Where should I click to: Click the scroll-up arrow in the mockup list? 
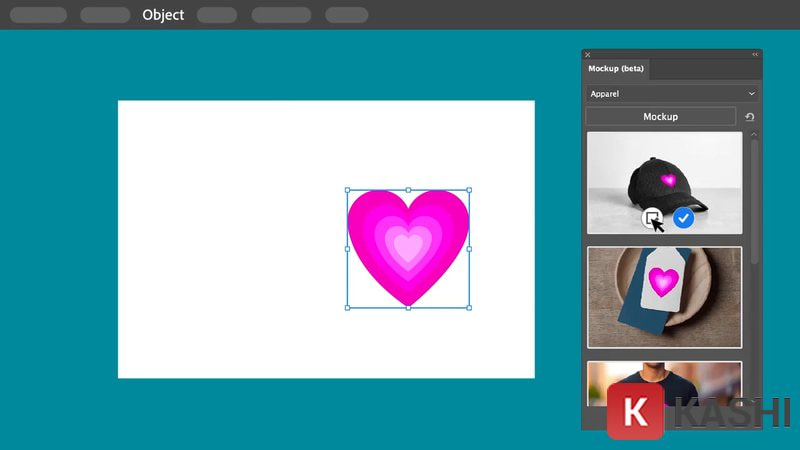tap(755, 135)
